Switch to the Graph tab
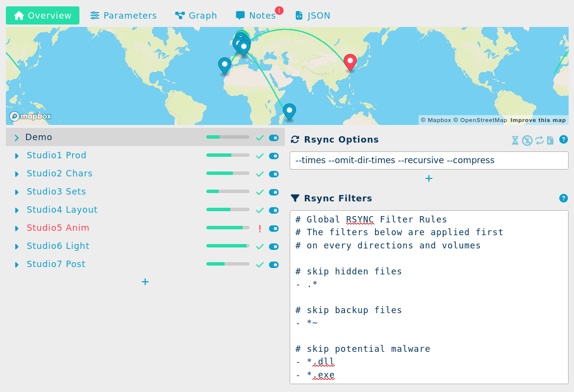The width and height of the screenshot is (574, 392). tap(196, 15)
